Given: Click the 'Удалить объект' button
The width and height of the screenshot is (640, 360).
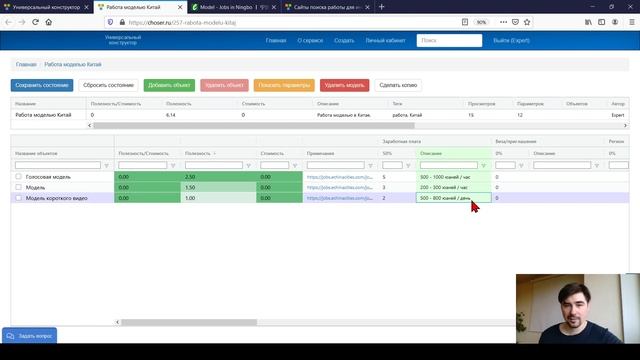Looking at the screenshot, I should pyautogui.click(x=224, y=85).
